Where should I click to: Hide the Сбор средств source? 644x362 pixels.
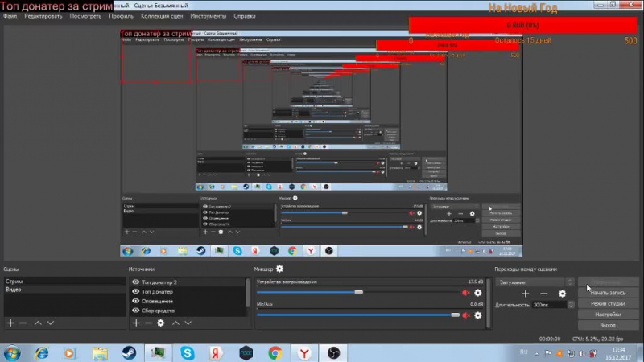[135, 311]
